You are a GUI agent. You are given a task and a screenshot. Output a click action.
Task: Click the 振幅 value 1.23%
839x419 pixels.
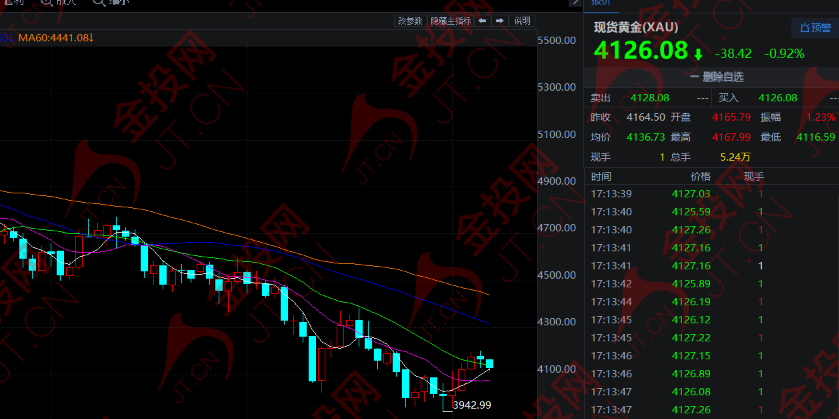point(821,117)
